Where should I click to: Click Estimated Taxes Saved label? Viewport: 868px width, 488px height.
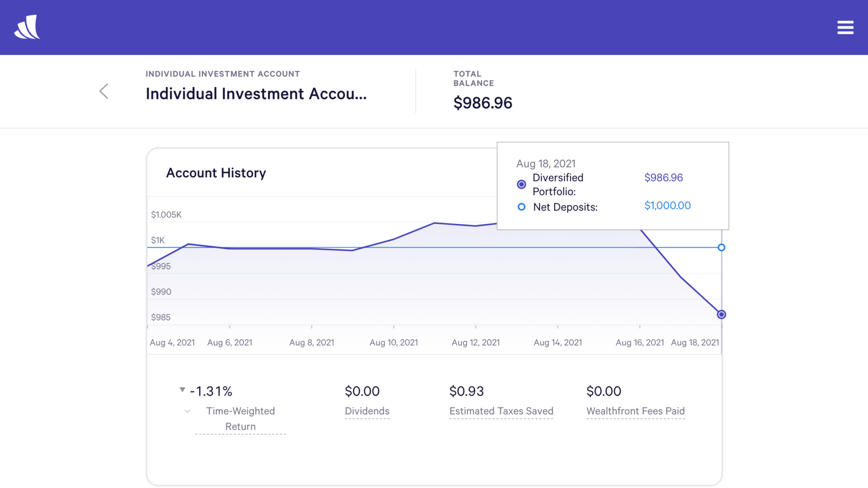pos(501,411)
